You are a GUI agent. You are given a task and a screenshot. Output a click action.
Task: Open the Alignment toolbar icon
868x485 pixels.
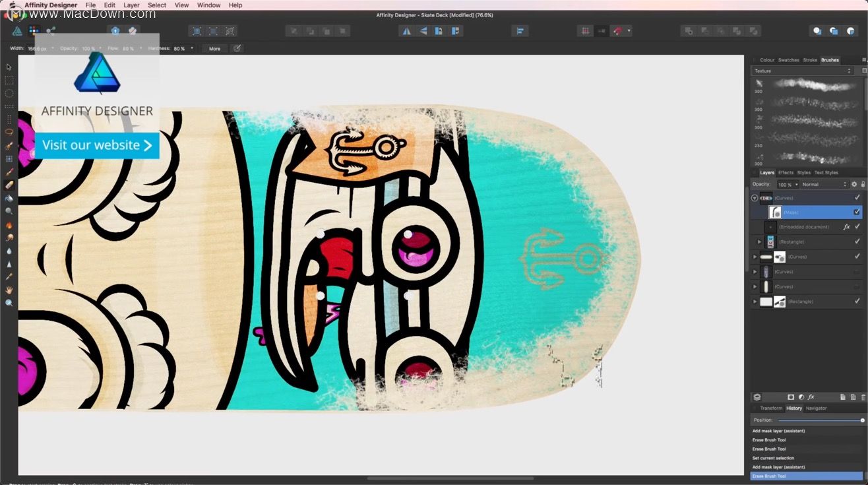pos(520,30)
